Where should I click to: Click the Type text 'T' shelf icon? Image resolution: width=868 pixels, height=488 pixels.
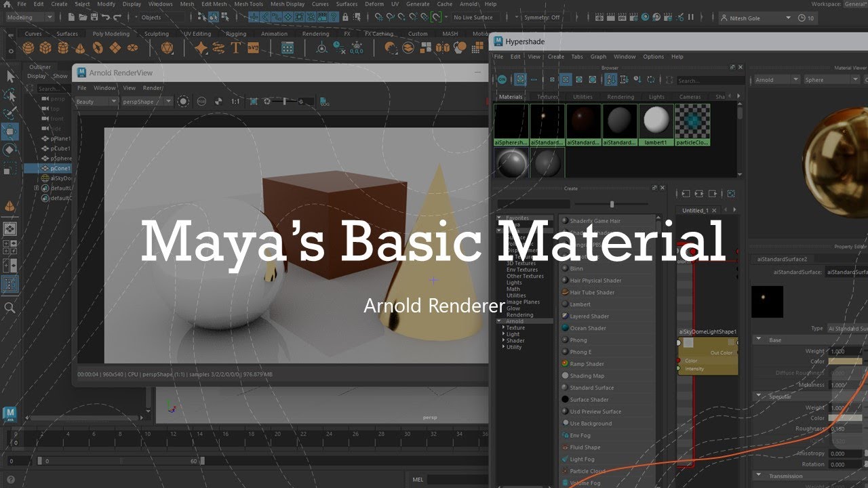point(236,48)
